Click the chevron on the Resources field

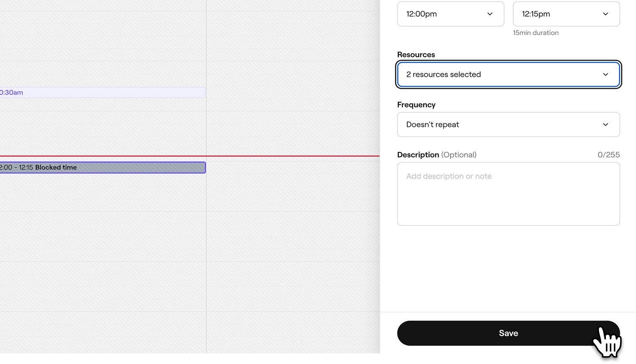click(605, 74)
